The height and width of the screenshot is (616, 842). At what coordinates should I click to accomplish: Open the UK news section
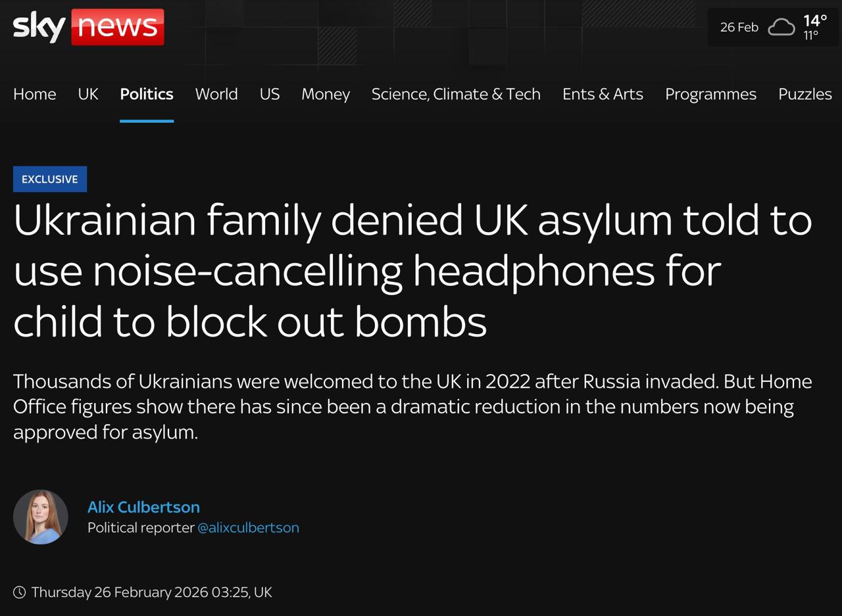pyautogui.click(x=87, y=94)
